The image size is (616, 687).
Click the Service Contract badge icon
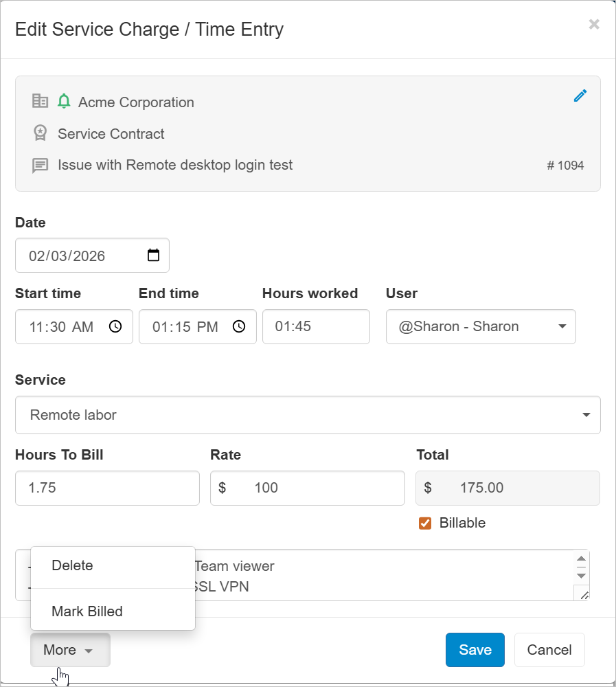(x=40, y=133)
